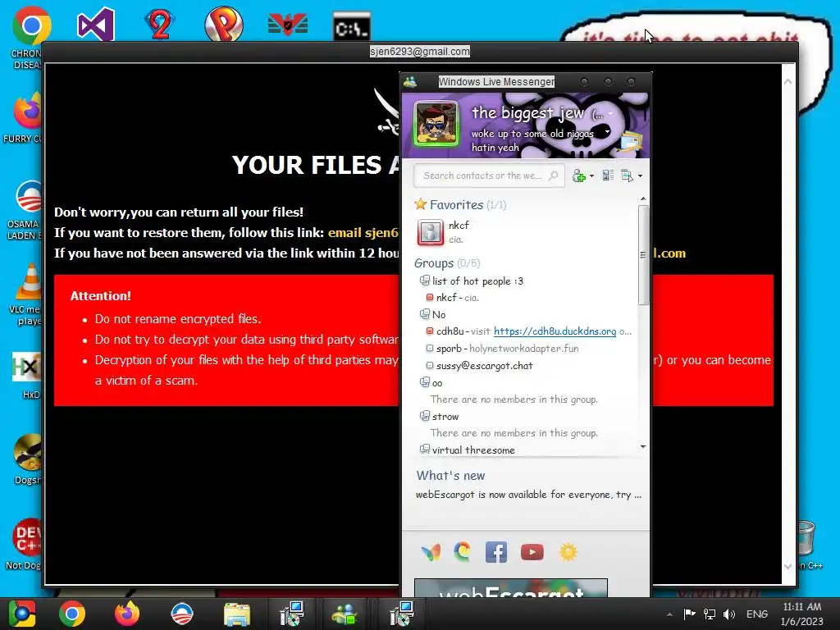Select nkcf contact under list of hot people
Screen dimensions: 840x630
[453, 297]
